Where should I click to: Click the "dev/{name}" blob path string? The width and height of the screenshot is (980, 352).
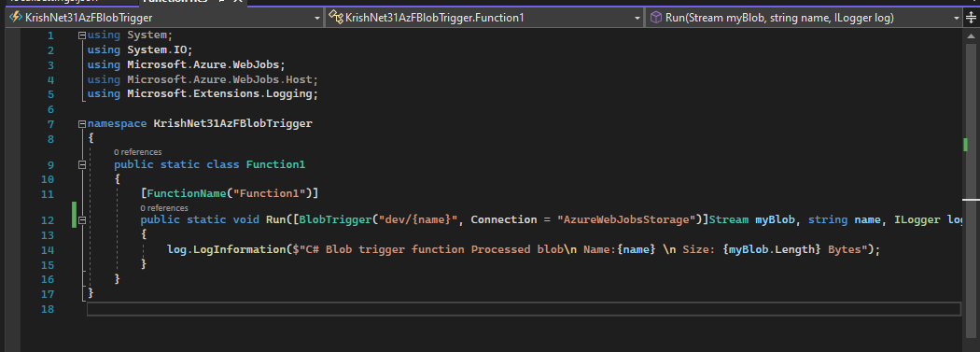point(418,220)
